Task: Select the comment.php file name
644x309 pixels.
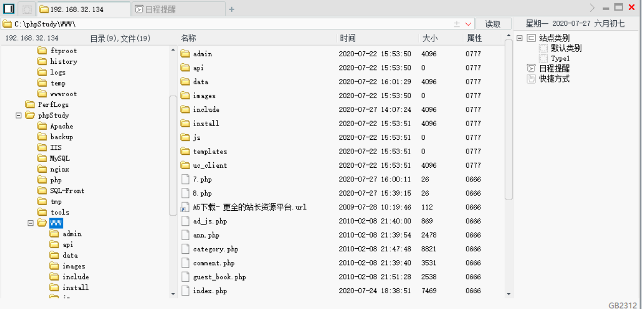Action: click(x=214, y=263)
